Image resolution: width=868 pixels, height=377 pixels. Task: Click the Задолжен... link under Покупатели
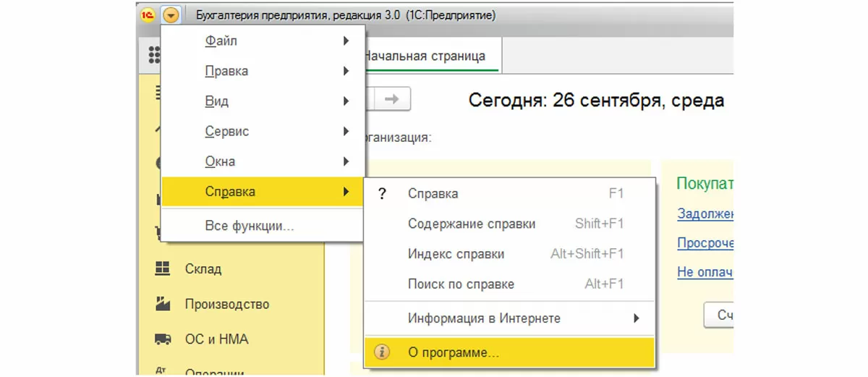[706, 213]
